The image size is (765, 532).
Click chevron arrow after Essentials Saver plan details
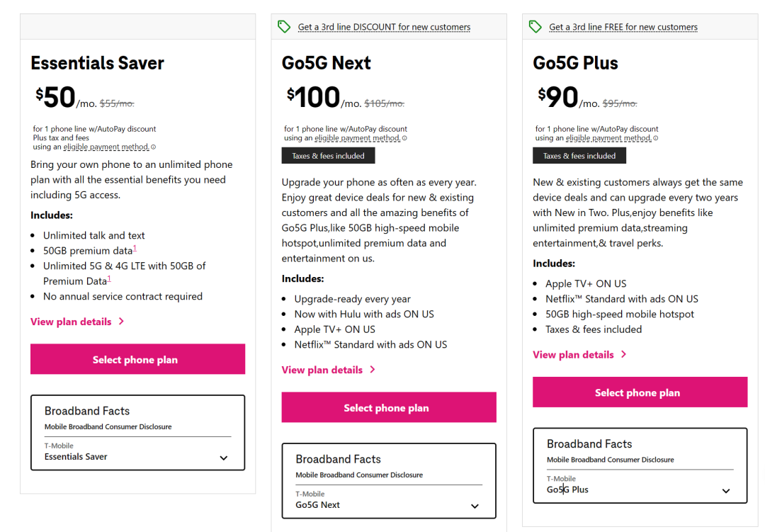(122, 321)
